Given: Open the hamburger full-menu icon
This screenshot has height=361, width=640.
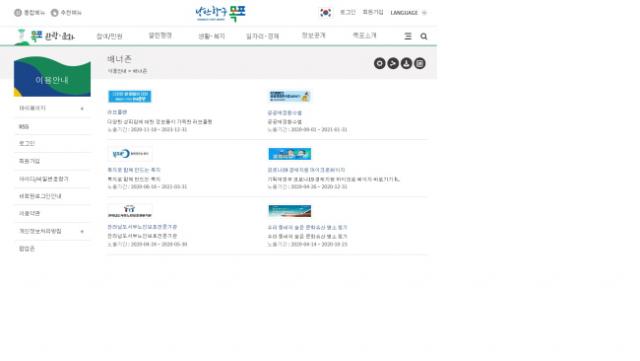Looking at the screenshot, I should tap(408, 36).
